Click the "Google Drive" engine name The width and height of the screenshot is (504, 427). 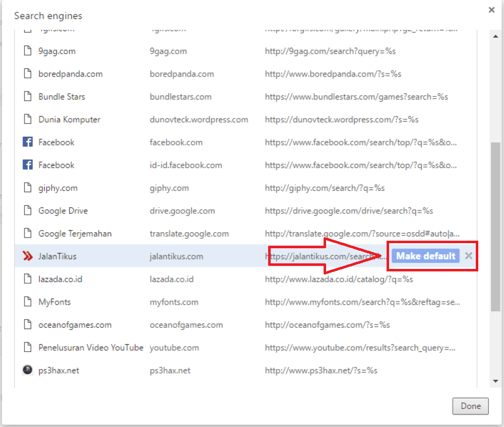[x=63, y=210]
